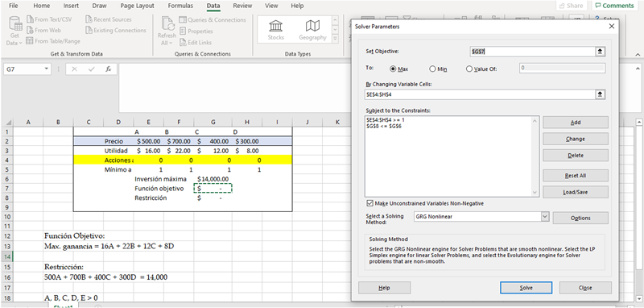Select column G header

point(213,122)
